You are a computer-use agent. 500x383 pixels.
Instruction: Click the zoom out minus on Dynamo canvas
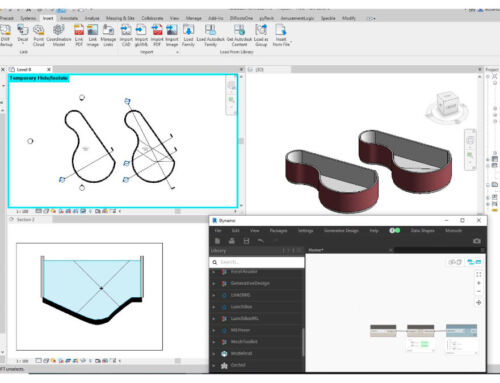pyautogui.click(x=479, y=291)
